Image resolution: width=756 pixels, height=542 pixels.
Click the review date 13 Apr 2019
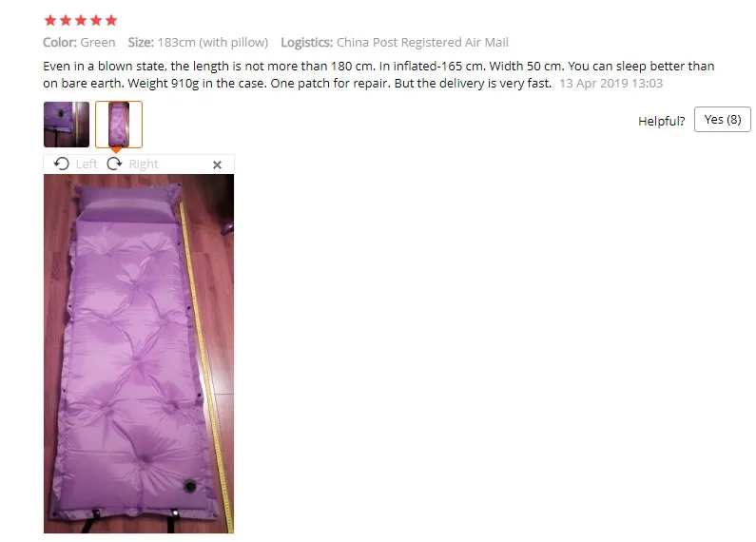click(x=611, y=84)
